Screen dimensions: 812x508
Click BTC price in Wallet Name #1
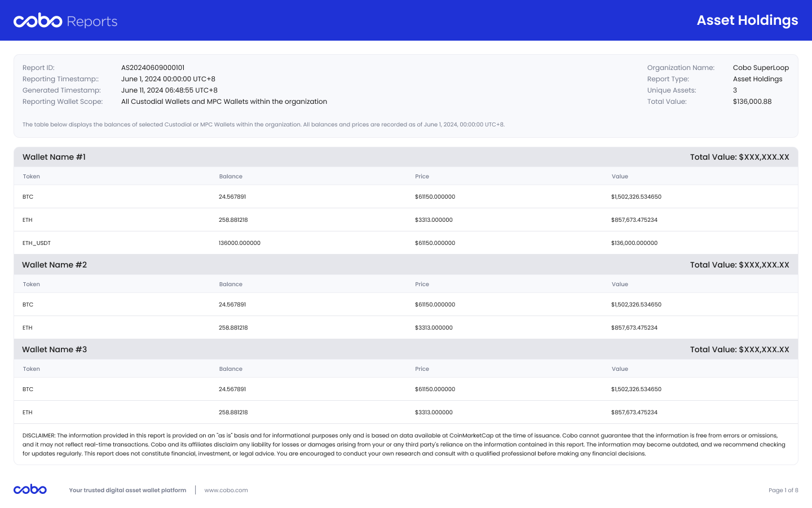[435, 196]
